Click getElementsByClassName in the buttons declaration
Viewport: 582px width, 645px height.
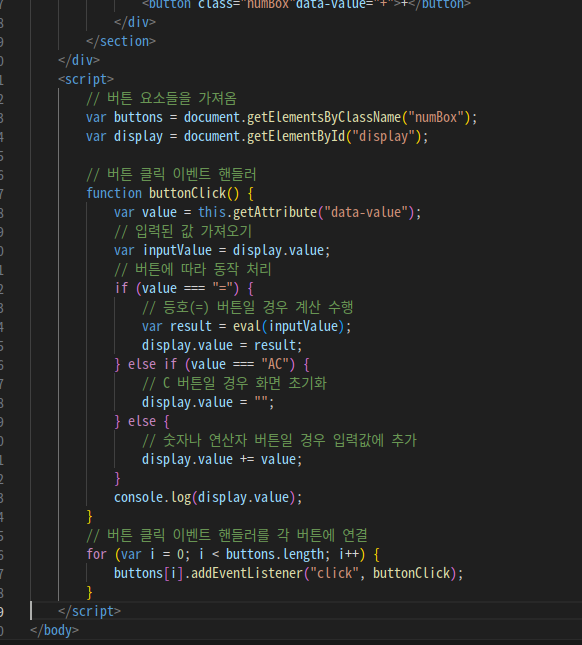324,117
